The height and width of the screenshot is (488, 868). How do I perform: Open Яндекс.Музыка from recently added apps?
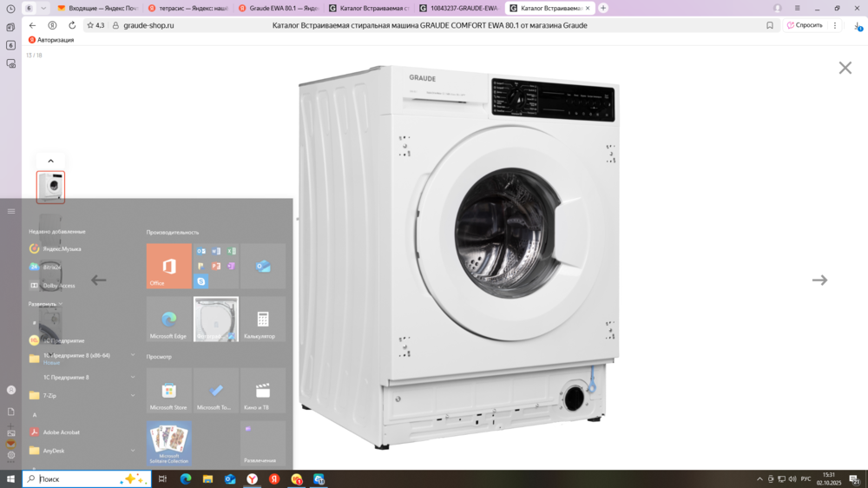click(61, 248)
